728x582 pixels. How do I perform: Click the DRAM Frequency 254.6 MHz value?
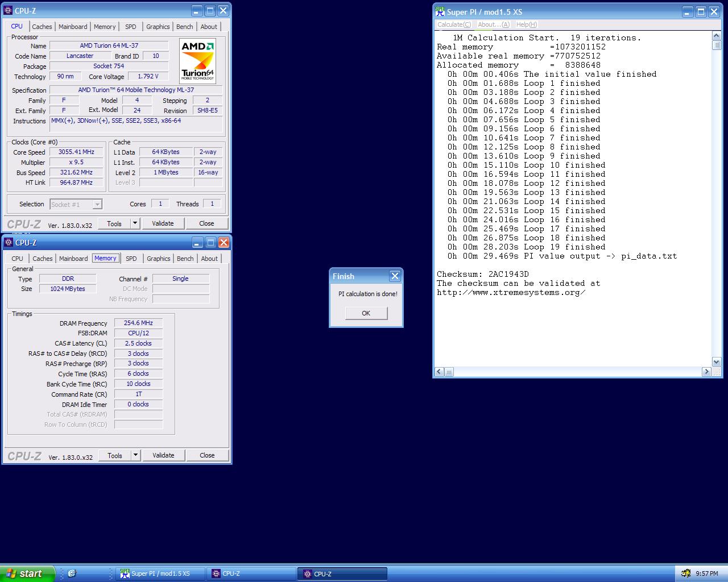[138, 323]
